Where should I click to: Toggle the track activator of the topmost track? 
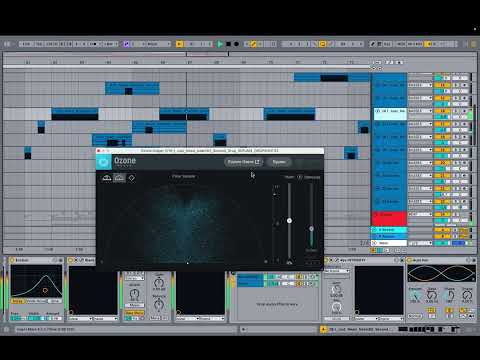[442, 85]
